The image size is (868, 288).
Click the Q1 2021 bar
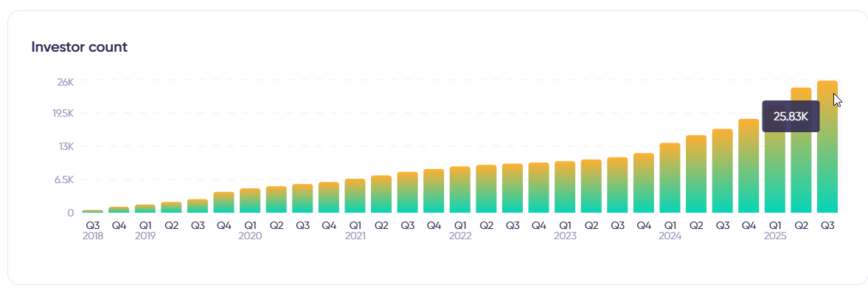(355, 196)
